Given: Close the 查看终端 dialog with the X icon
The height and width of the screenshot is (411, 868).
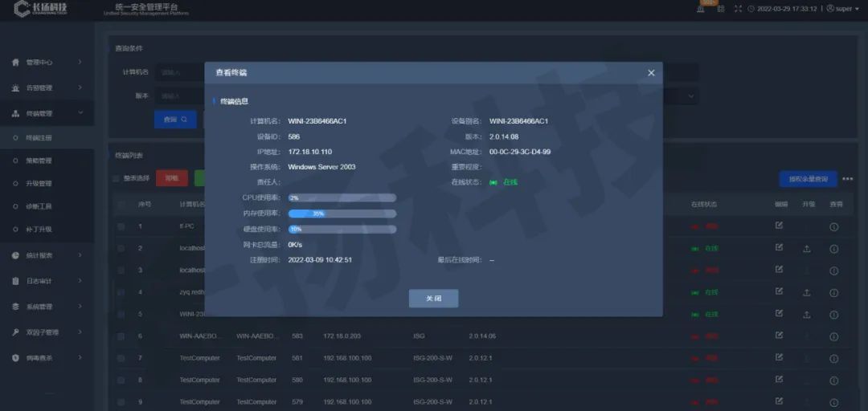Looking at the screenshot, I should click(x=651, y=73).
